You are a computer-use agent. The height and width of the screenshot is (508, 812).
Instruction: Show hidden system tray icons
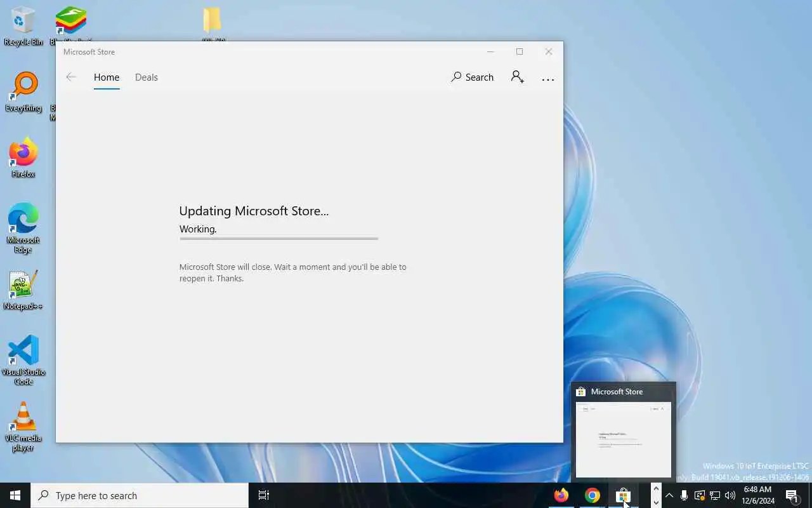[669, 495]
